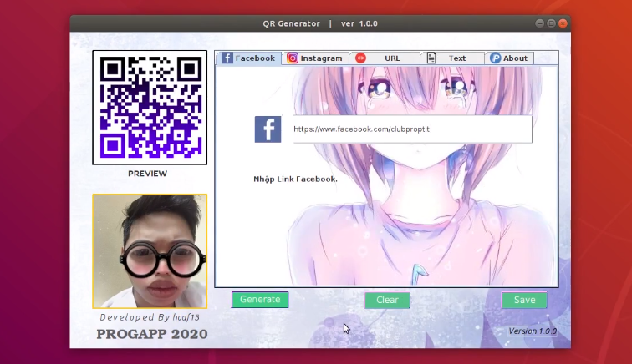Viewport: 632px width, 364px height.
Task: Click the red link icon on URL tab
Action: click(361, 58)
